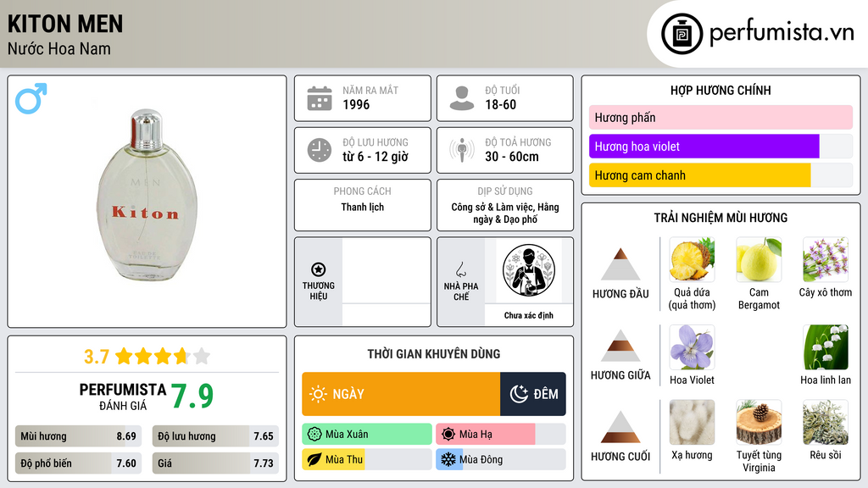The image size is (868, 488).
Task: Click the Mùa Thu season bar
Action: [367, 459]
